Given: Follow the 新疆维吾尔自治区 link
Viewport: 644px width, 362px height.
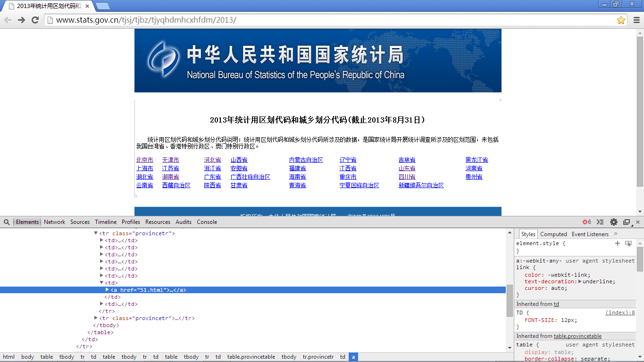Looking at the screenshot, I should pos(421,185).
